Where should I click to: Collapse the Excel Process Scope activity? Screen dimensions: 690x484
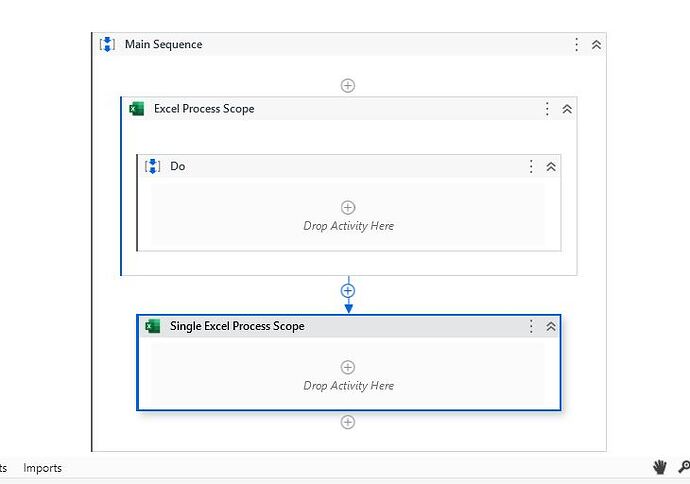point(567,109)
